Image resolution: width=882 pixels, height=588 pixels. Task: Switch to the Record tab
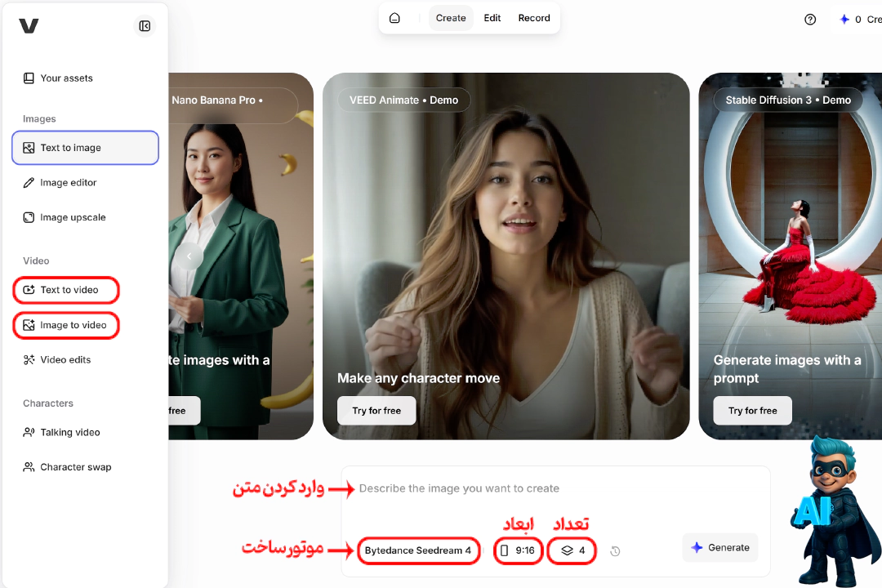pos(534,18)
